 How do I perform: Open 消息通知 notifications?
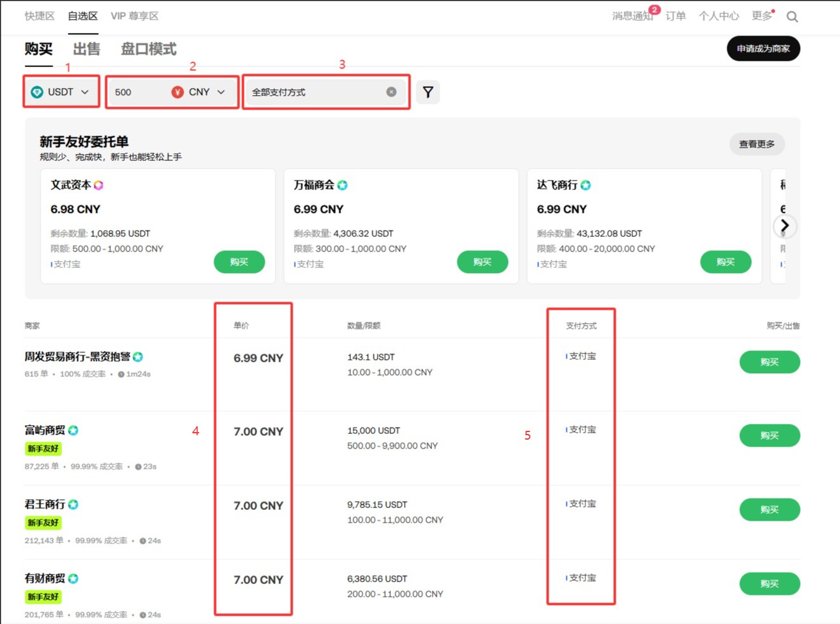[632, 16]
